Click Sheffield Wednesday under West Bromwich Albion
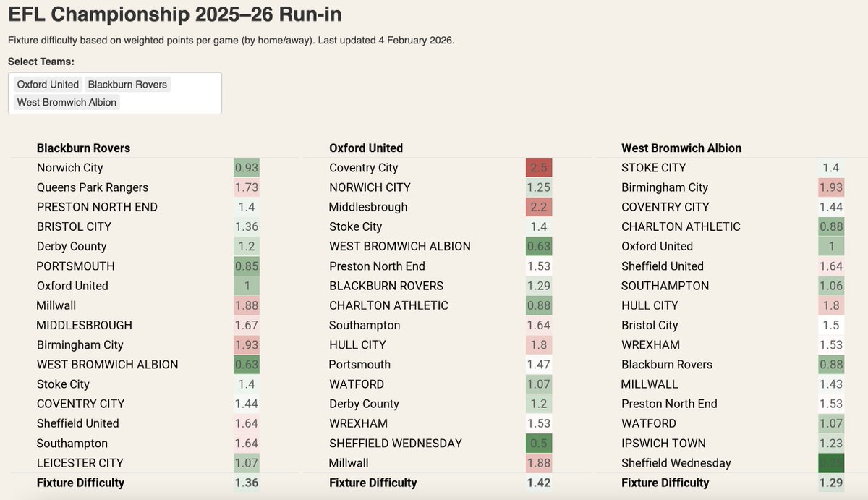This screenshot has width=868, height=500. click(676, 463)
